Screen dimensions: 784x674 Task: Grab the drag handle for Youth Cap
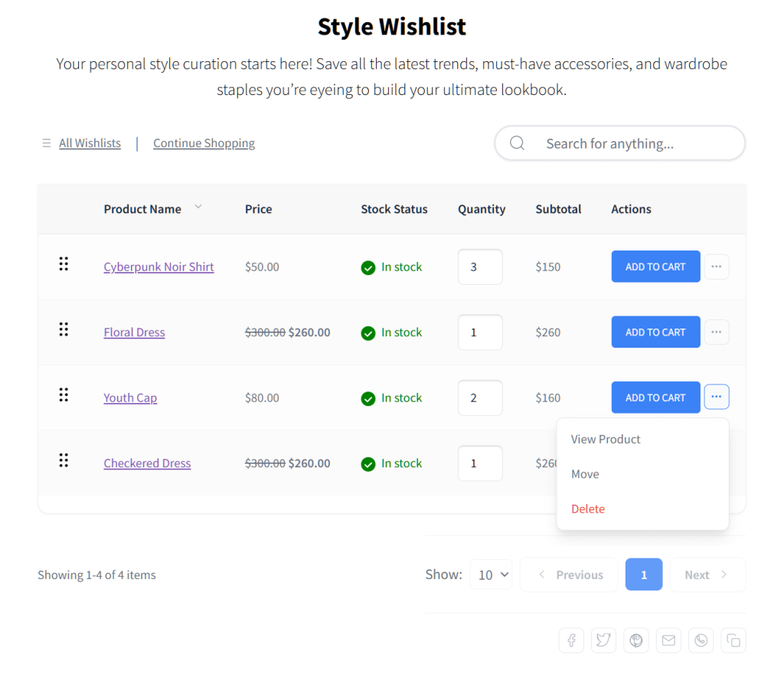coord(64,394)
